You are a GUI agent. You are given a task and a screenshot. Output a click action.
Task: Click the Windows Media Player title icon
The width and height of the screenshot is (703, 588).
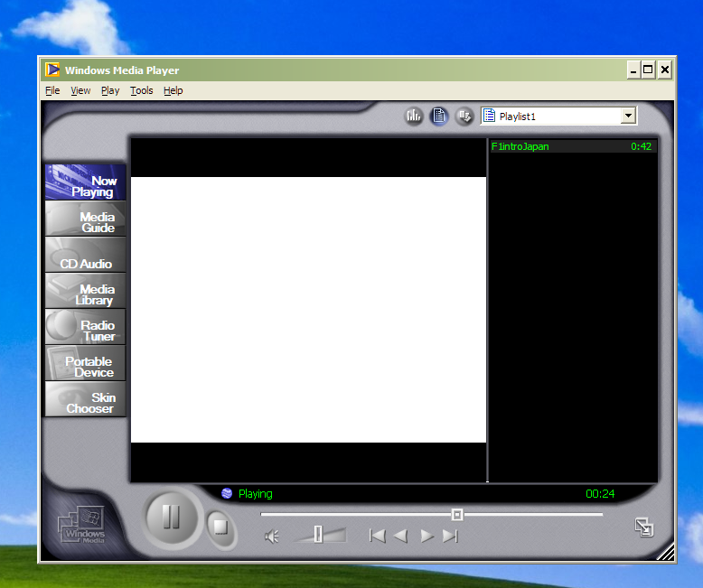pos(52,70)
